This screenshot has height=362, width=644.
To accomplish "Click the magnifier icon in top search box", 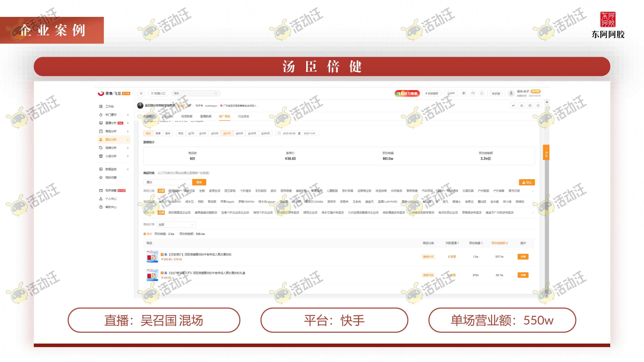I will (216, 93).
